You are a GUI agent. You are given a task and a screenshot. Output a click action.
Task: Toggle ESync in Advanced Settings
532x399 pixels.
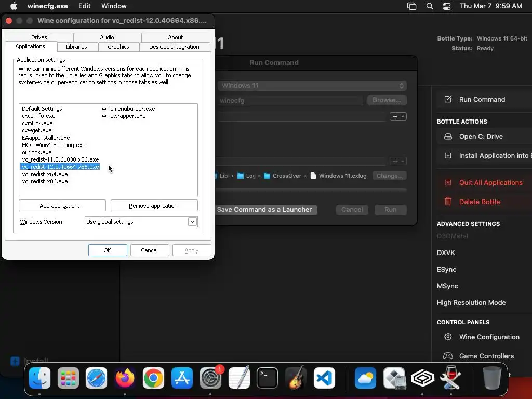tap(446, 270)
